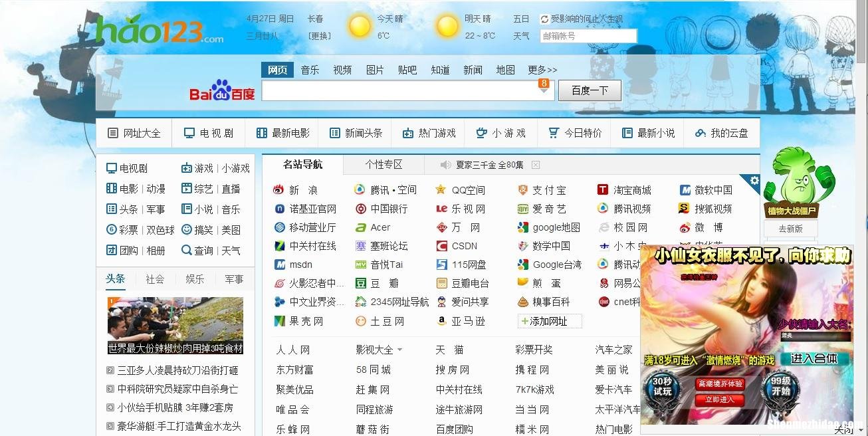Click the QQ空间 star icon
This screenshot has width=868, height=436.
(441, 190)
